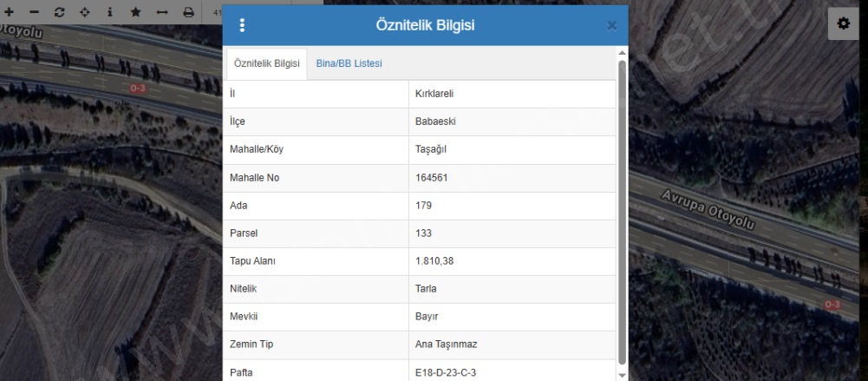This screenshot has height=381, width=868.
Task: Click the İlçe row label
Action: pyautogui.click(x=237, y=122)
